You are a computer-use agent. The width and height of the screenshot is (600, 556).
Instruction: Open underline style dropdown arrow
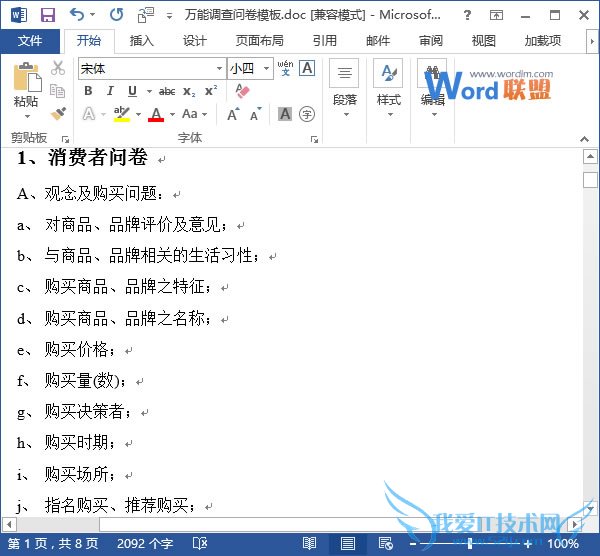149,91
